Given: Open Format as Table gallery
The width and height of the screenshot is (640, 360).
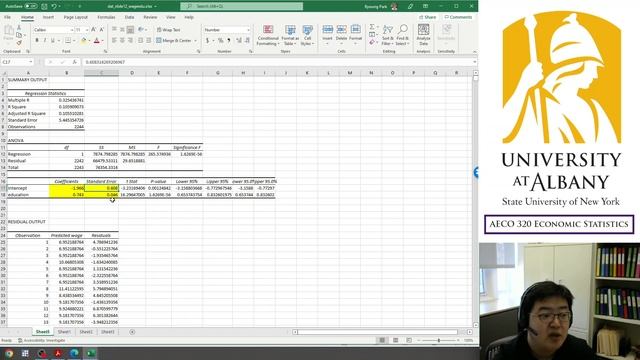Looking at the screenshot, I should click(x=290, y=35).
